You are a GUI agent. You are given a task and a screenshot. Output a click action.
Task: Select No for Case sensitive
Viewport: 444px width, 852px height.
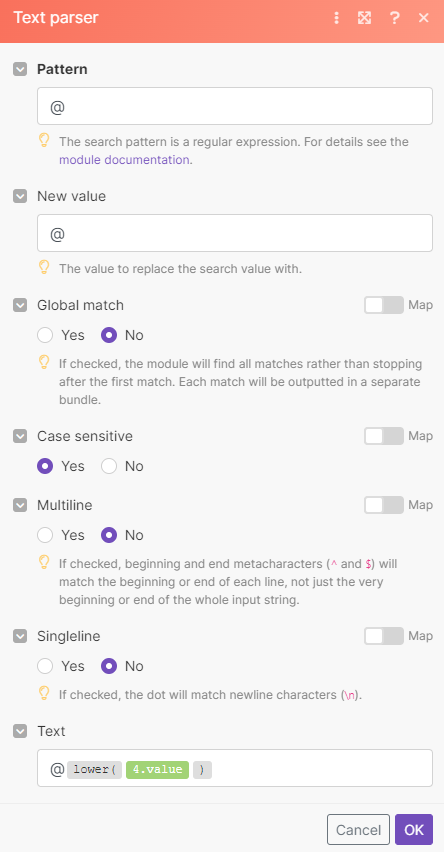(109, 466)
